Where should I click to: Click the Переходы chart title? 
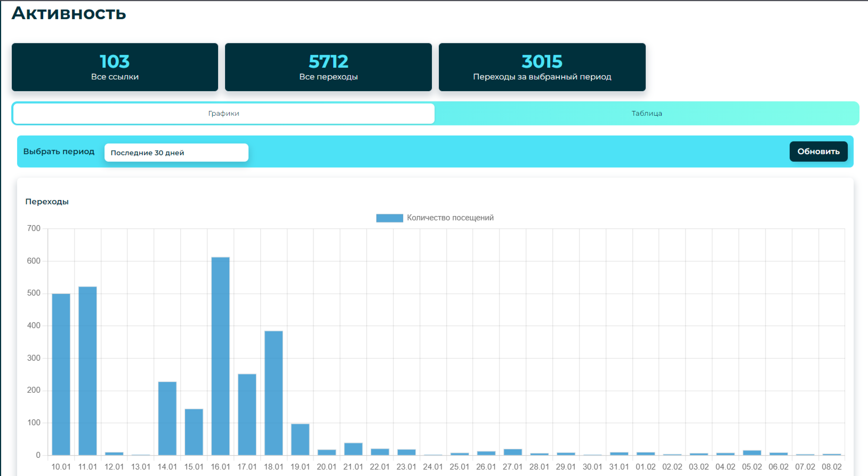pos(47,202)
